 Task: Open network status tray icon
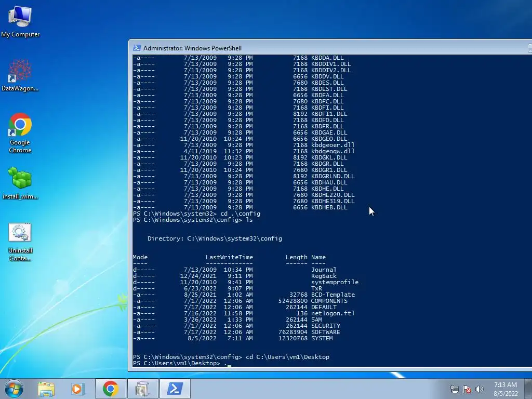(454, 390)
